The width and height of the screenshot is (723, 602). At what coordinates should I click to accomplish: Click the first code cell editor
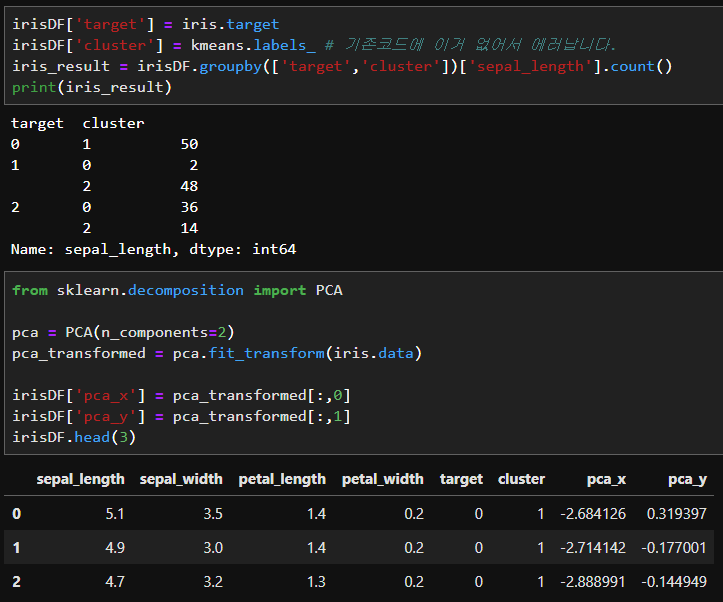point(363,55)
